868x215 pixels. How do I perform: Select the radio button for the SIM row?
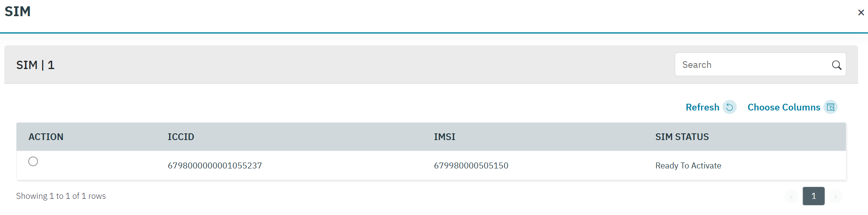33,161
